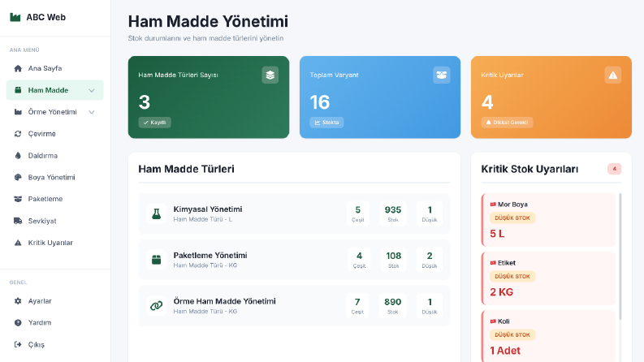Click the box icon on Toplam Varyant card
The height and width of the screenshot is (362, 644).
[441, 75]
